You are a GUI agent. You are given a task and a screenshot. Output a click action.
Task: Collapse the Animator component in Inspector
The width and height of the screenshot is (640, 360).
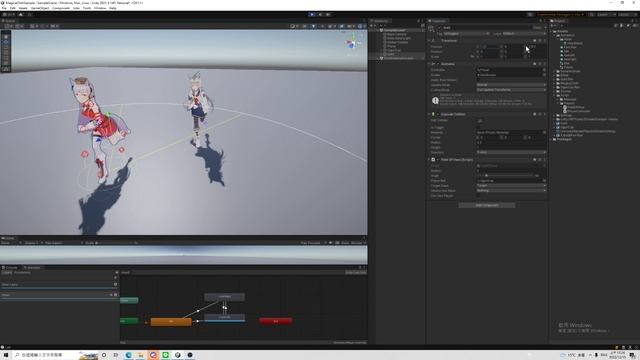(x=429, y=64)
